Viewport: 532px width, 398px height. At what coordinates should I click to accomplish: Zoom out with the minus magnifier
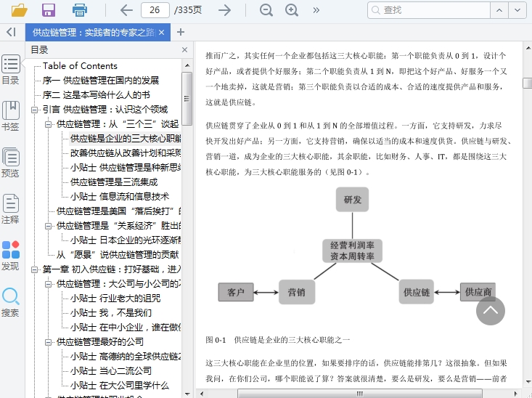266,10
